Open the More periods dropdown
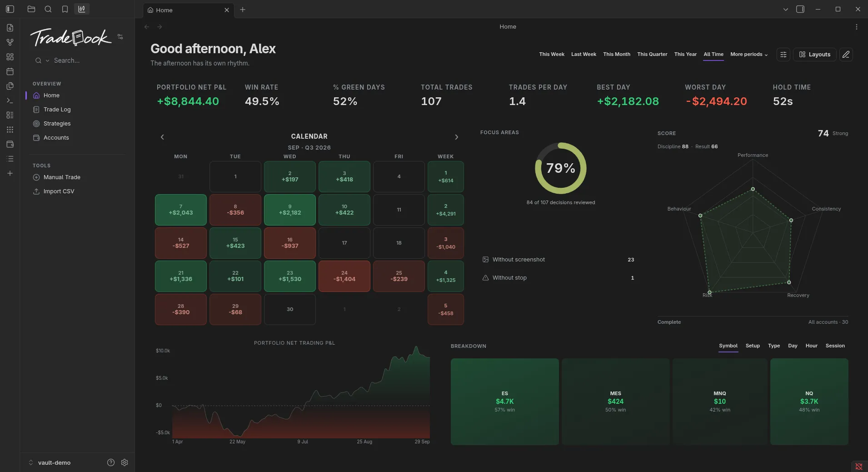 coord(749,54)
